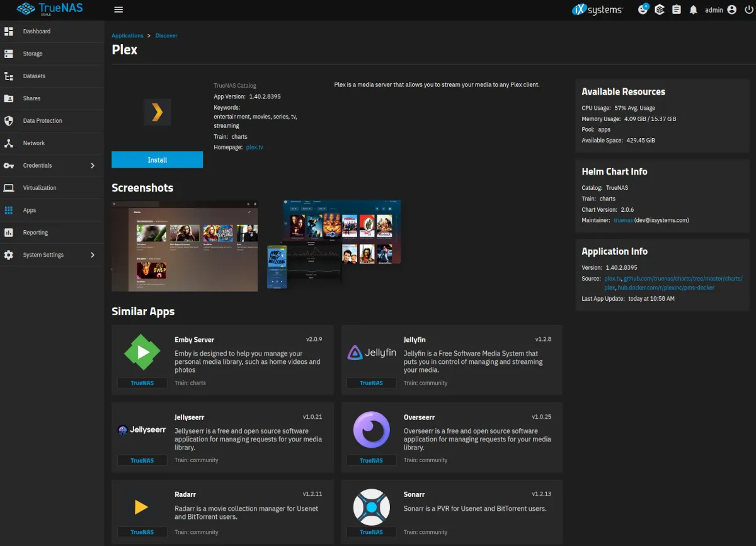Navigate to the Applications breadcrumb
The height and width of the screenshot is (546, 756).
pyautogui.click(x=127, y=35)
